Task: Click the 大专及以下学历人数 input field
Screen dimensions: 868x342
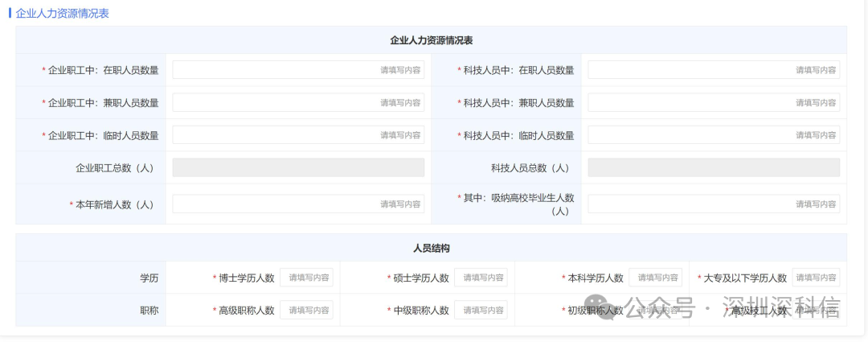Action: (x=816, y=278)
